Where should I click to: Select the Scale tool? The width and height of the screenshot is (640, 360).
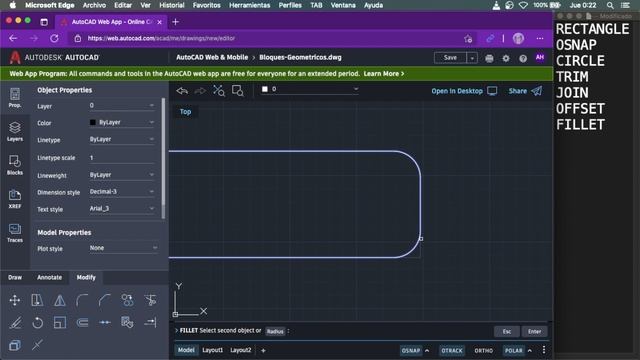click(60, 323)
